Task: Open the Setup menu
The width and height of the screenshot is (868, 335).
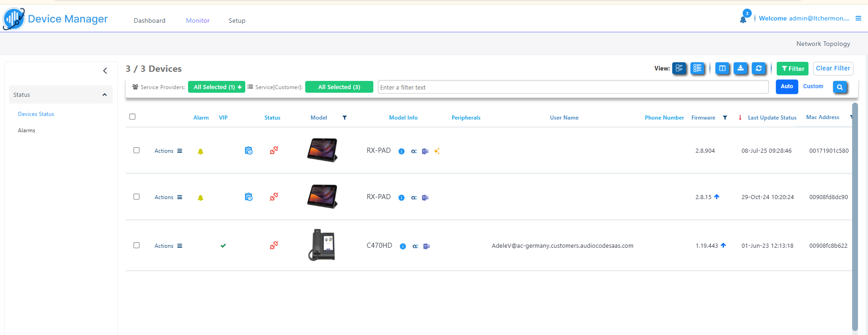Action: point(237,20)
